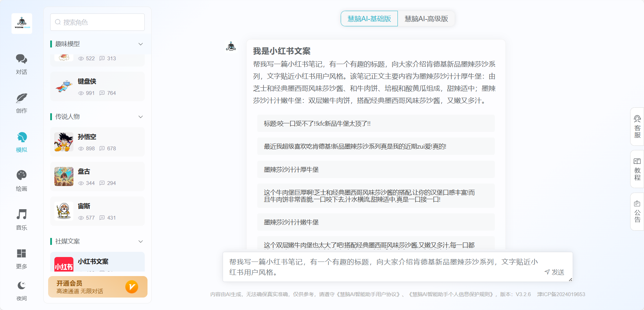Open the 更多 grid icon
The height and width of the screenshot is (310, 644).
pyautogui.click(x=21, y=253)
